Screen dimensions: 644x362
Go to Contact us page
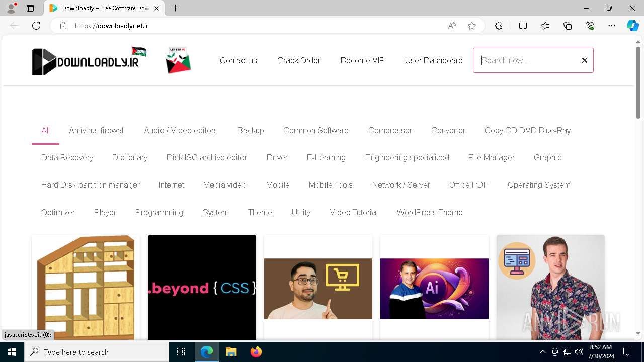click(x=238, y=60)
